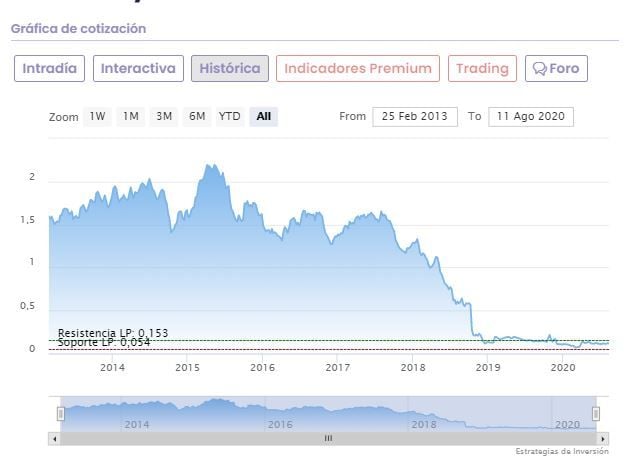Viewport: 633px width, 465px height.
Task: Click the chat bubble icon on Foro
Action: (540, 69)
